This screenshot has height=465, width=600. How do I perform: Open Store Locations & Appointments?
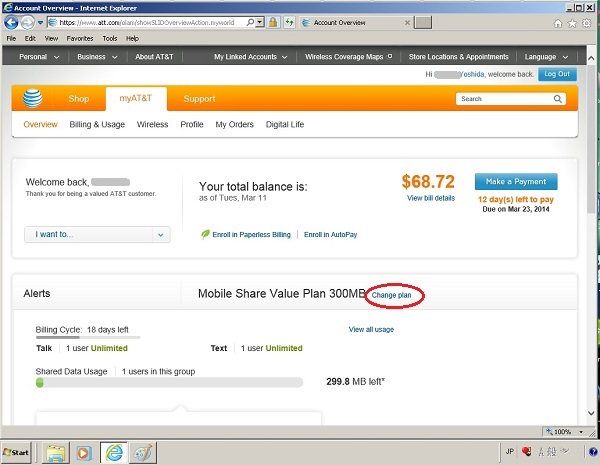(458, 57)
